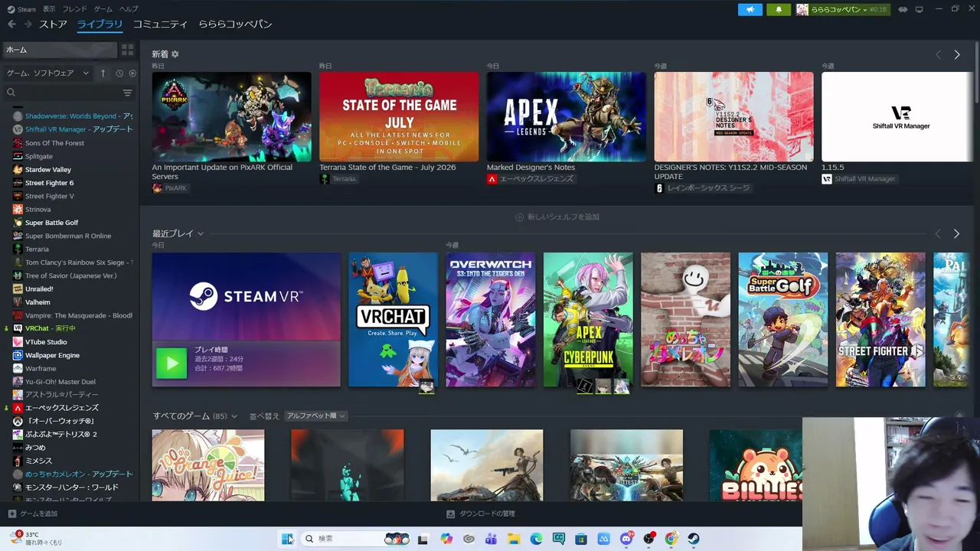Select Valheim in the game list
Viewport: 980px width, 551px height.
coord(38,302)
